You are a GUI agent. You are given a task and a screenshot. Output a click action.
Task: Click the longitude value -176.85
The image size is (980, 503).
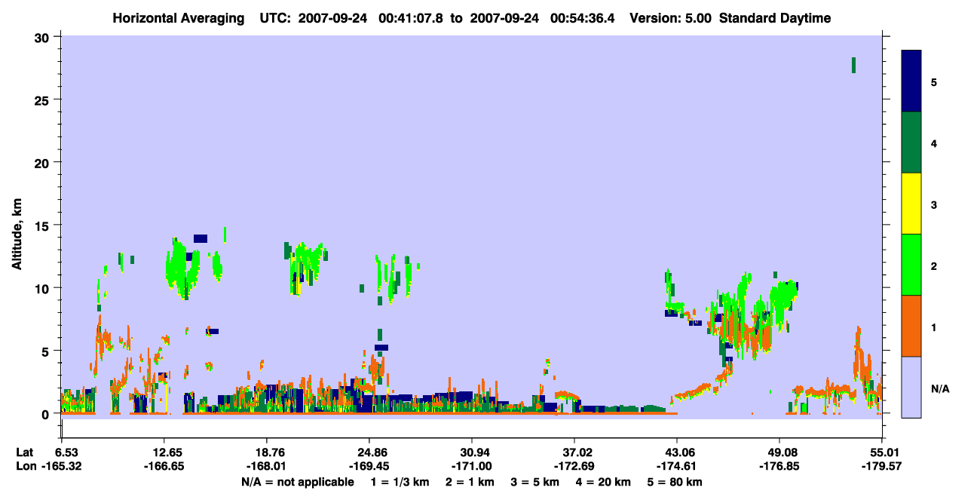click(x=779, y=467)
